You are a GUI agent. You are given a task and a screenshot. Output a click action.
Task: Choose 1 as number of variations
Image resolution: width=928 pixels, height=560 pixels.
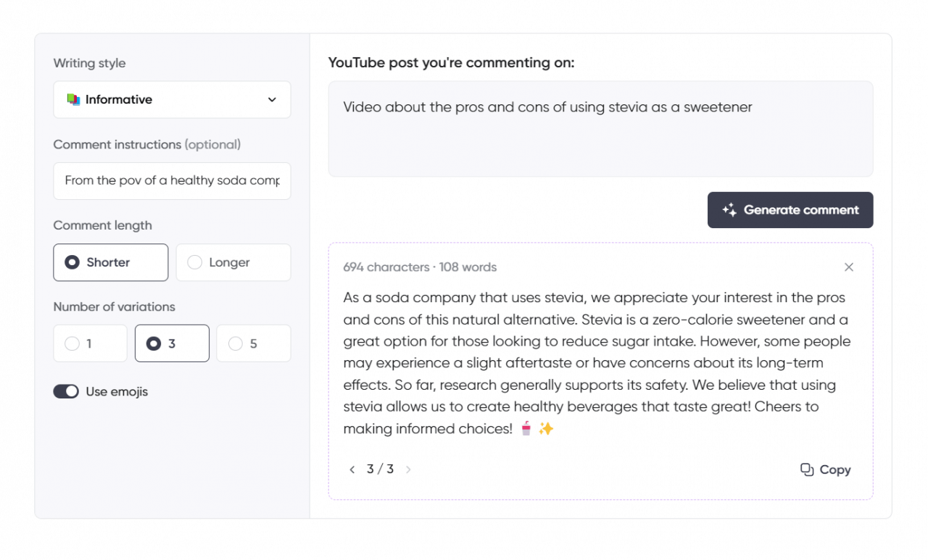90,343
